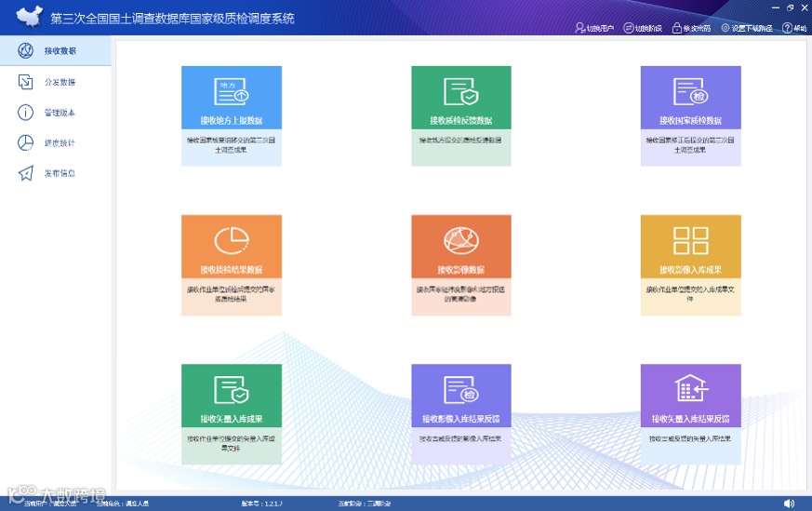The image size is (812, 511).
Task: Open the 接收影像数据 globe icon tile
Action: coord(461,240)
